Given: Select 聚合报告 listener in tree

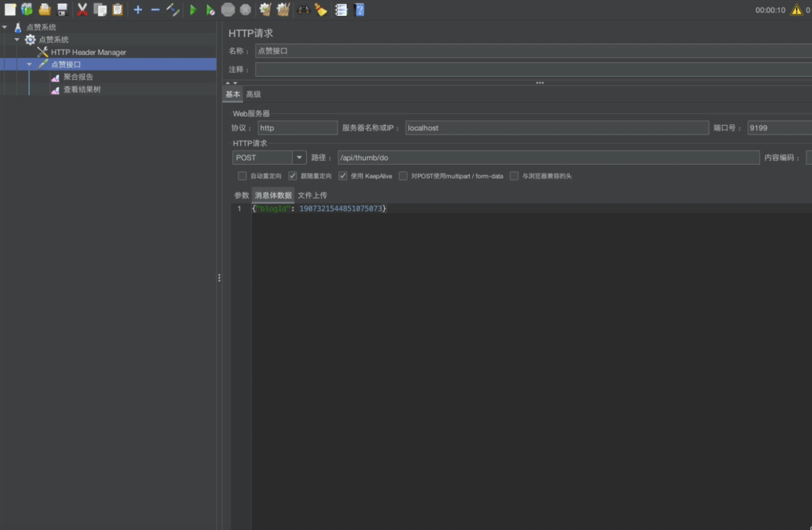Looking at the screenshot, I should [78, 77].
